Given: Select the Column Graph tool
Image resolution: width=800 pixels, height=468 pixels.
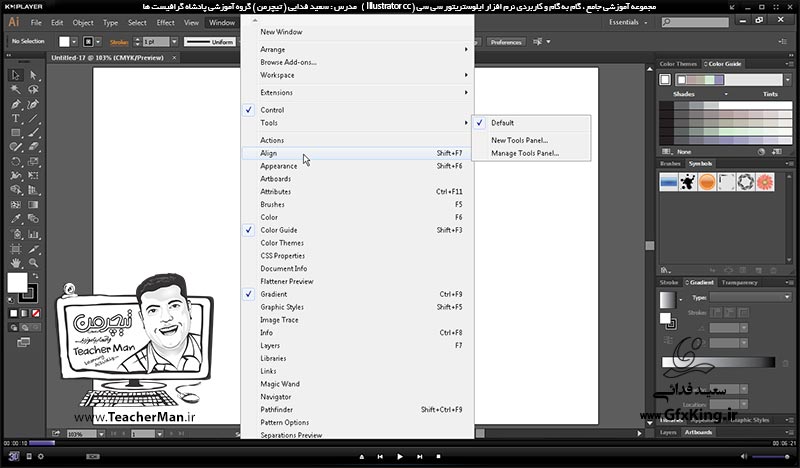Looking at the screenshot, I should (34, 235).
